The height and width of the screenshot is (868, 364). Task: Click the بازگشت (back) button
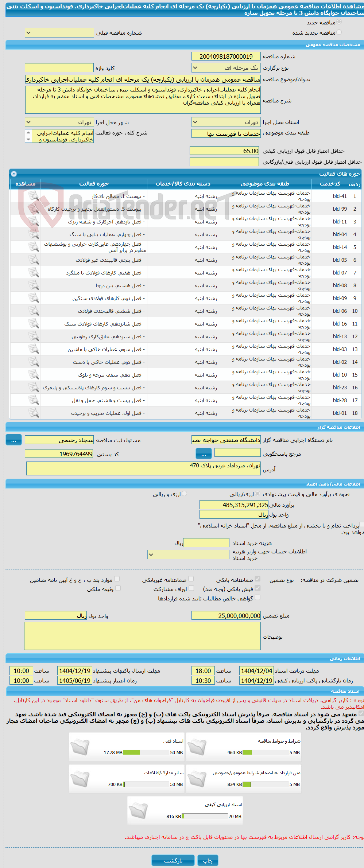173,860
